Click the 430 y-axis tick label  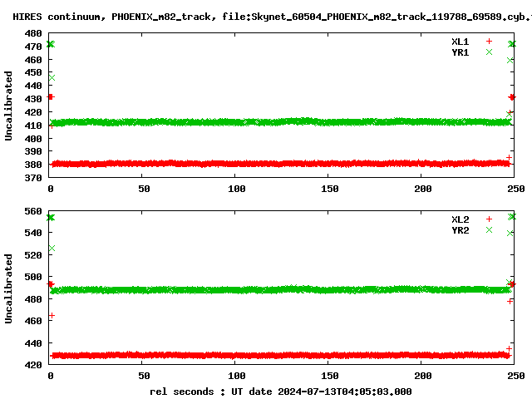pyautogui.click(x=33, y=99)
